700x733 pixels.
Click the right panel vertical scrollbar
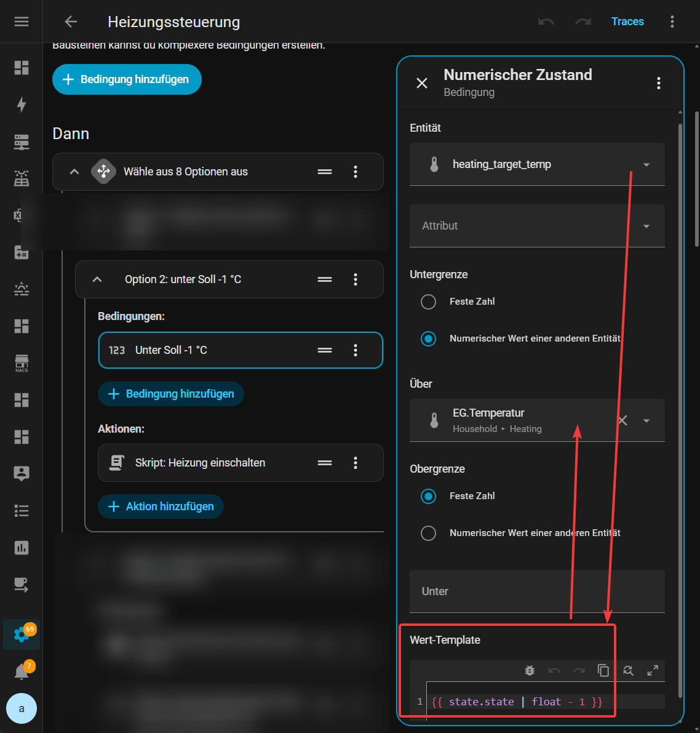click(680, 406)
